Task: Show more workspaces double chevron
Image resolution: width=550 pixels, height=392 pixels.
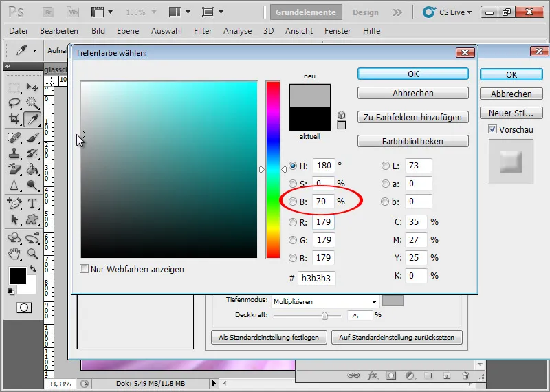Action: 397,12
